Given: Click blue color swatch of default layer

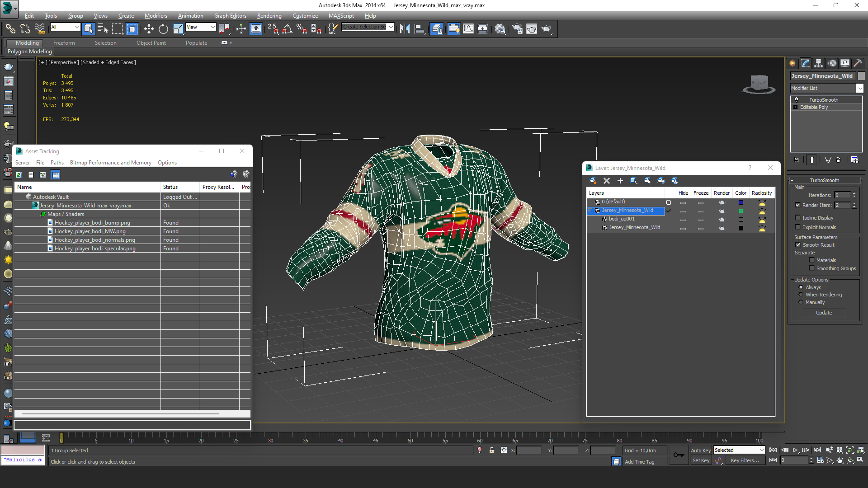Looking at the screenshot, I should pos(741,202).
